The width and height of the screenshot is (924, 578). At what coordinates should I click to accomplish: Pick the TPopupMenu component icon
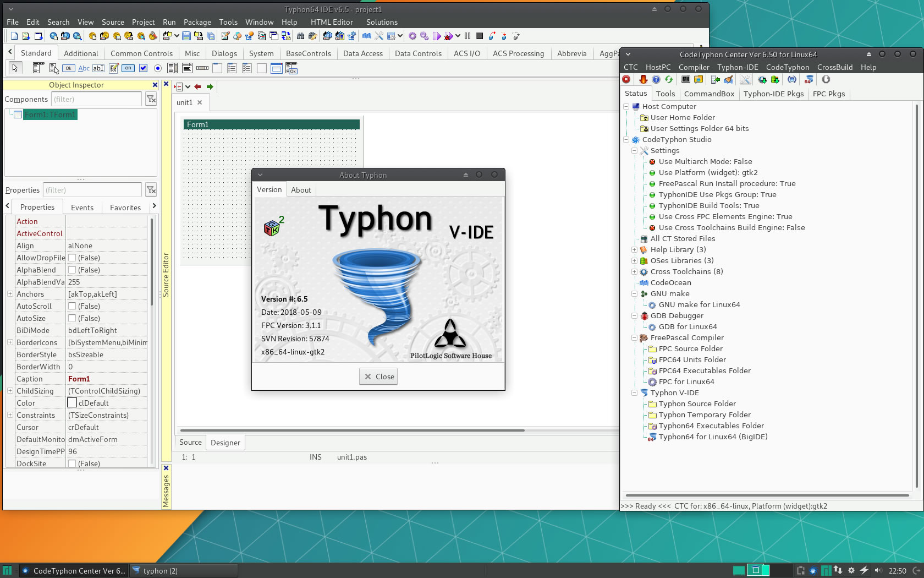tap(53, 68)
